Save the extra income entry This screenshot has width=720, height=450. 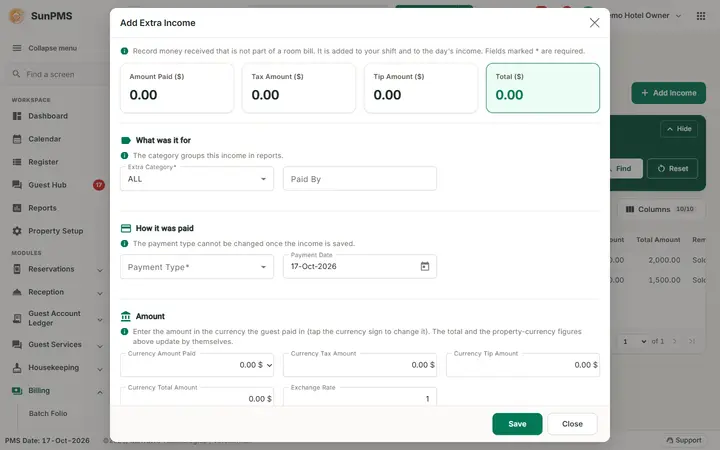517,424
